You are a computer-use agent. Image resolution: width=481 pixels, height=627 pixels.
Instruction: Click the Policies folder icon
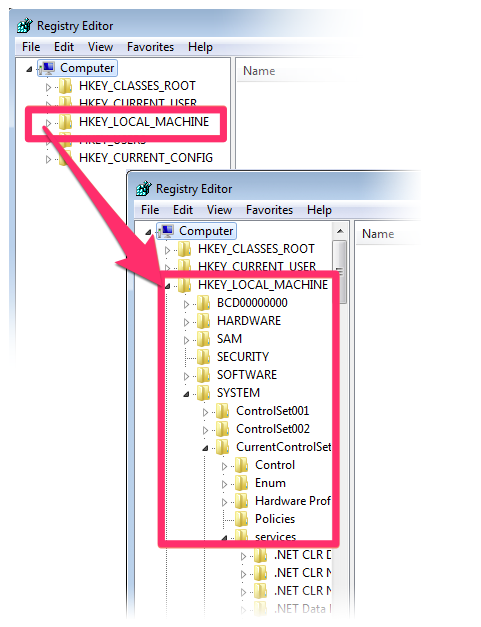tap(241, 519)
